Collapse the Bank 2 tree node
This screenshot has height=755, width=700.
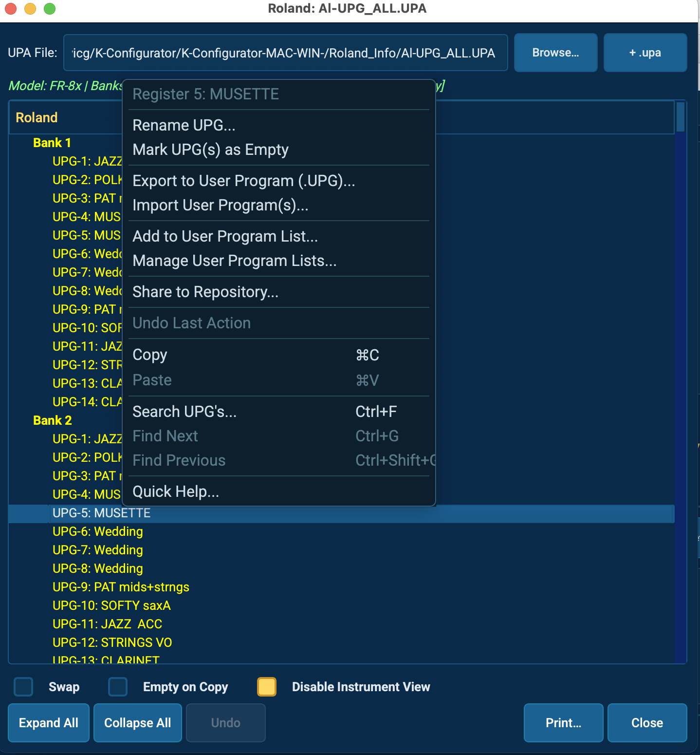pos(53,420)
